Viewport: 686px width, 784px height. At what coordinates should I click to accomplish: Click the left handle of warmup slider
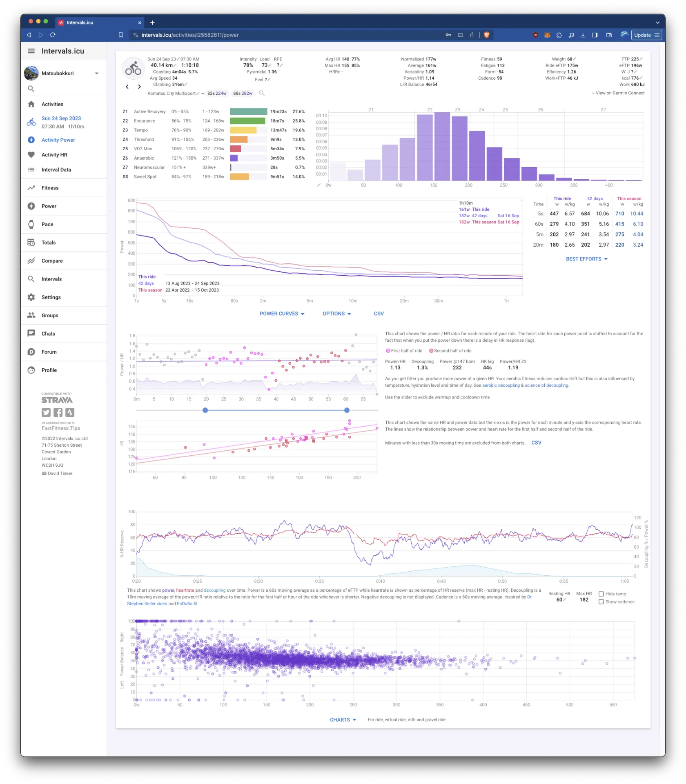[x=205, y=410]
